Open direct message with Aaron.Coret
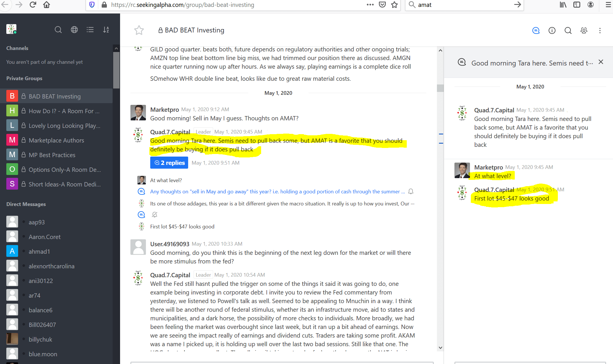613x364 pixels. 56,236
